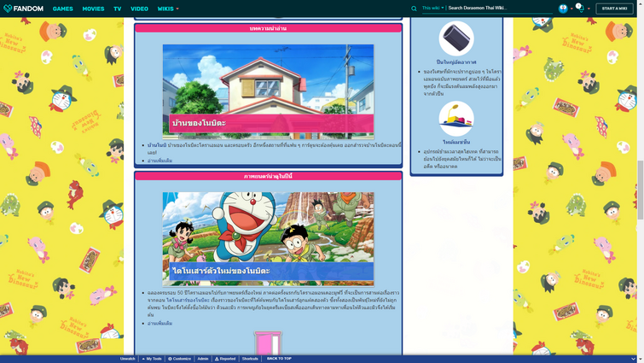Viewport: 644px width, 363px height.
Task: Click the page vertical scrollbar thumb
Action: point(641,190)
